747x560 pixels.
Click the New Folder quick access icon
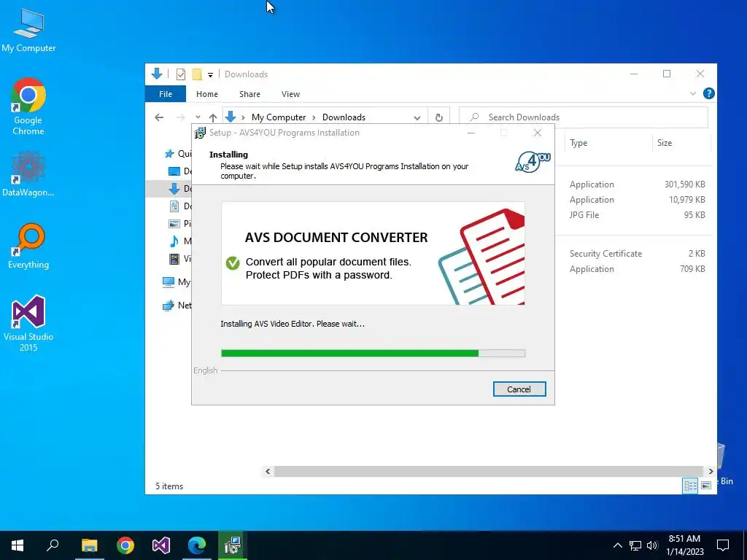197,74
